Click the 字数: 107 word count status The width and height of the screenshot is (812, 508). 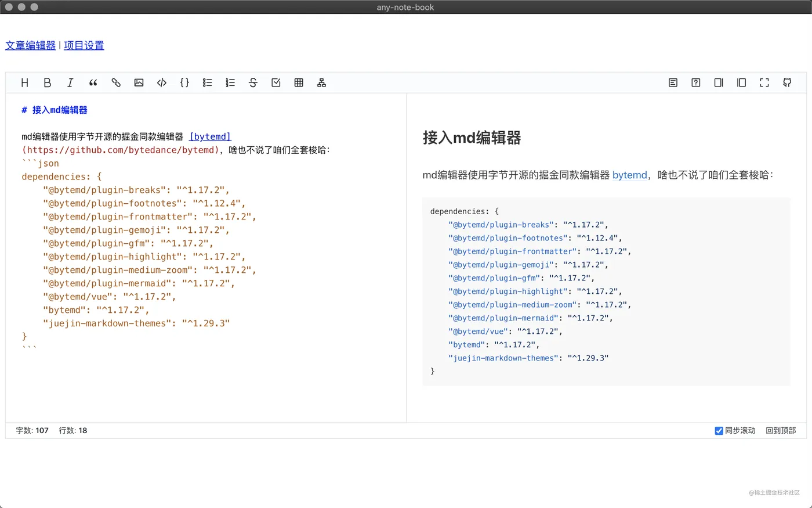(x=32, y=430)
